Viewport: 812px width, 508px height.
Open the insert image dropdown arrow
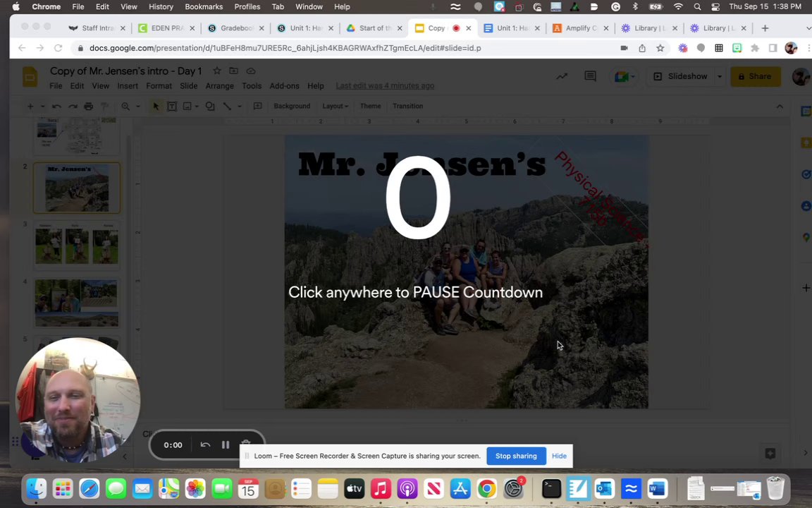(197, 107)
